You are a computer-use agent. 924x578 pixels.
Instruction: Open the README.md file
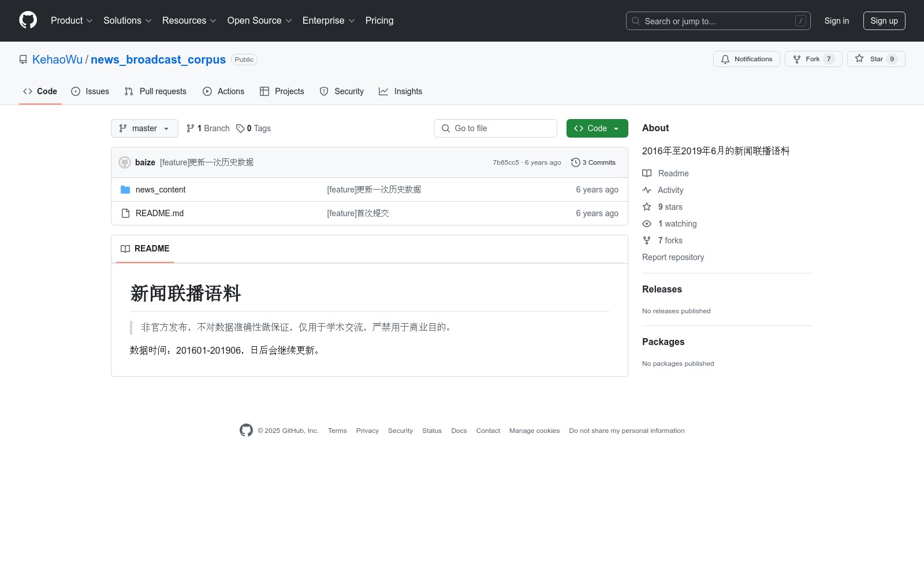(x=159, y=213)
